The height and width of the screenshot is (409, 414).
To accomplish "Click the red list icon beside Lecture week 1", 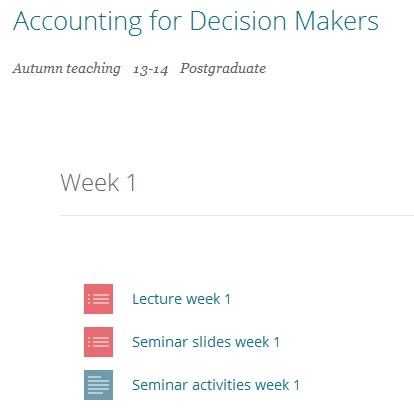I will pos(98,299).
